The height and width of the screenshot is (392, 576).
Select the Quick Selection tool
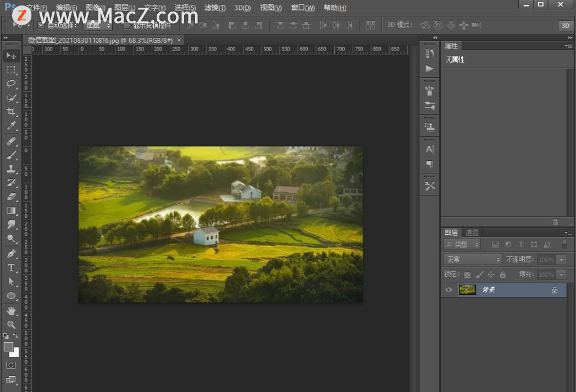tap(11, 98)
